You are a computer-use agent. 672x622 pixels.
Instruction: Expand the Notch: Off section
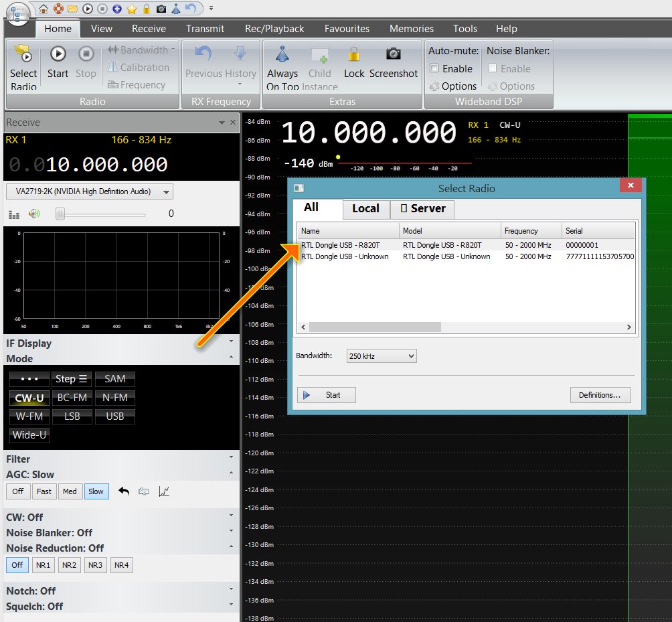tap(232, 589)
